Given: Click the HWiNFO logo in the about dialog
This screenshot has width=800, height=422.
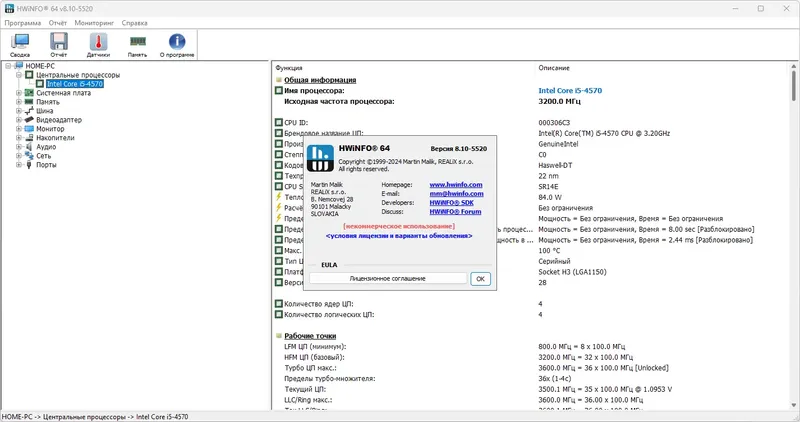Looking at the screenshot, I should click(320, 158).
